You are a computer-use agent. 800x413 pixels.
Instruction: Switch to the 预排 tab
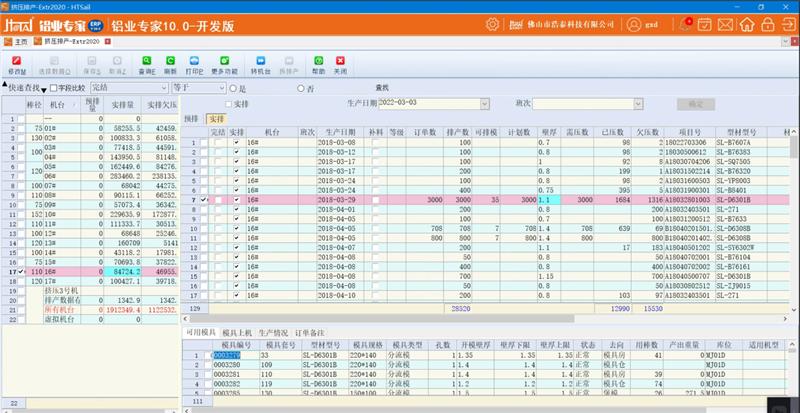click(x=192, y=118)
